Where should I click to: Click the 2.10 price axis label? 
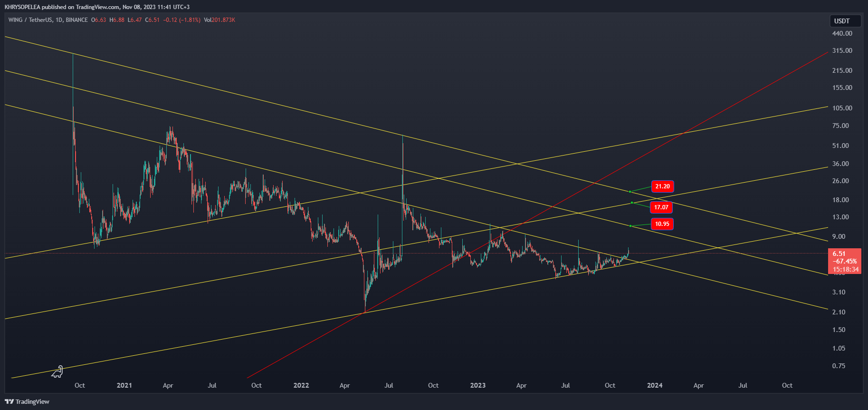(x=839, y=312)
